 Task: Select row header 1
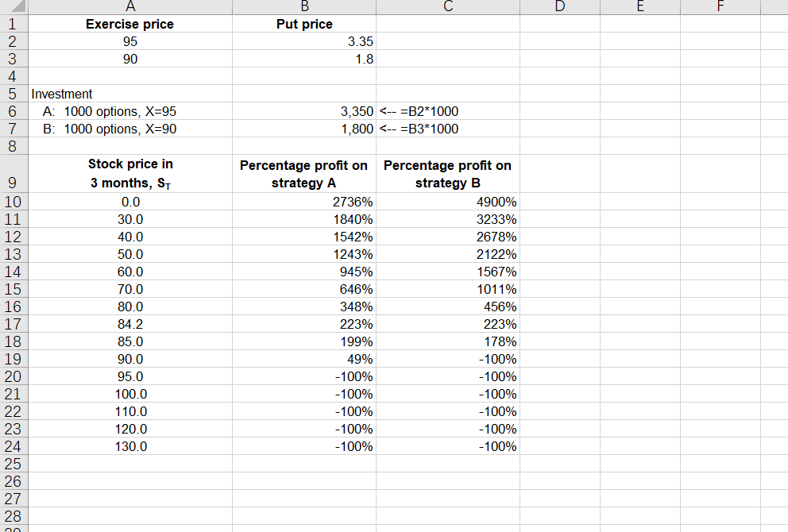tap(14, 24)
